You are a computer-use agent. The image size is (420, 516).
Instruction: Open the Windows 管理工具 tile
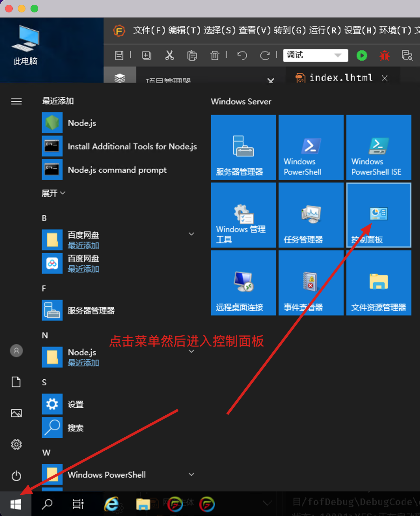click(243, 215)
